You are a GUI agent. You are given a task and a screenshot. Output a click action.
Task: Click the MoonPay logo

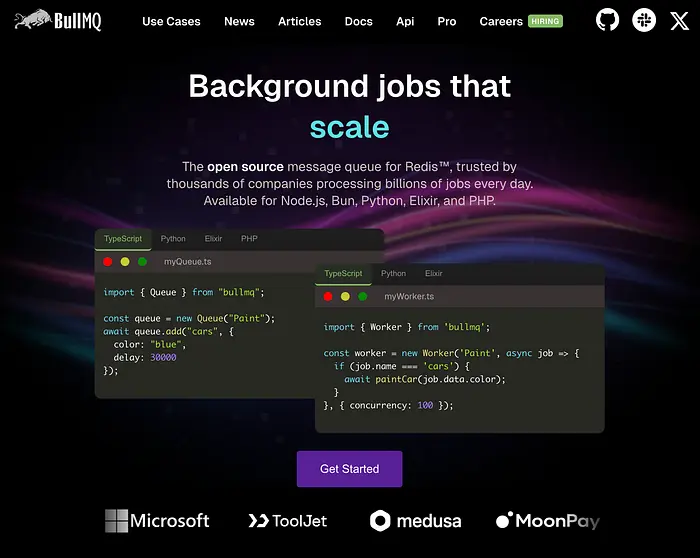click(548, 521)
